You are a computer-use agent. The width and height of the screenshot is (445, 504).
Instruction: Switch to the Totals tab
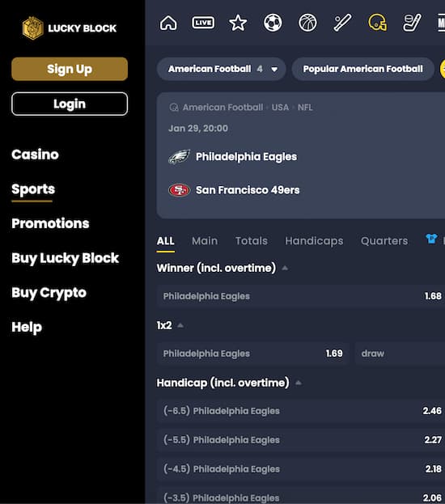pyautogui.click(x=252, y=241)
